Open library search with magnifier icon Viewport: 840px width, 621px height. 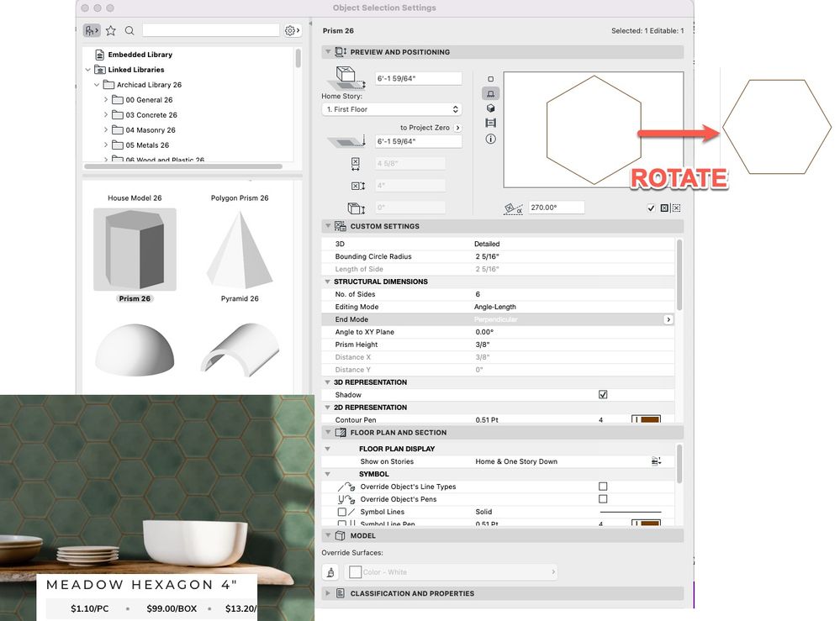pyautogui.click(x=130, y=29)
